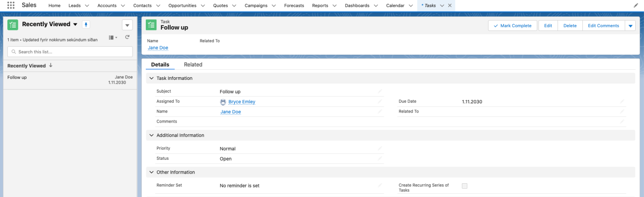This screenshot has height=197, width=644.
Task: Click the Edit Comments button
Action: click(604, 26)
